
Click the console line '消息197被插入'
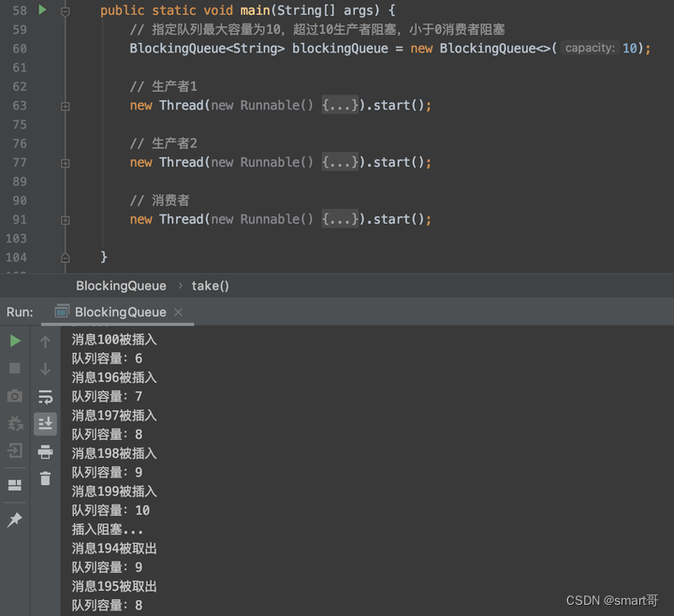point(114,416)
